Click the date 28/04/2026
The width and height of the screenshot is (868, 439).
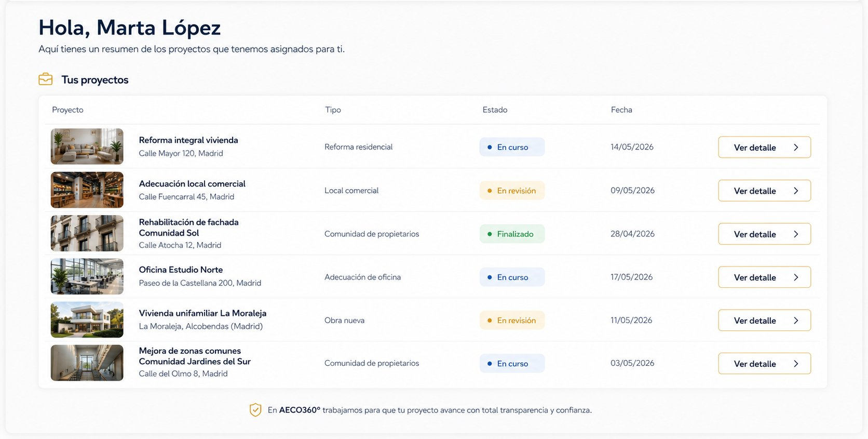(632, 234)
